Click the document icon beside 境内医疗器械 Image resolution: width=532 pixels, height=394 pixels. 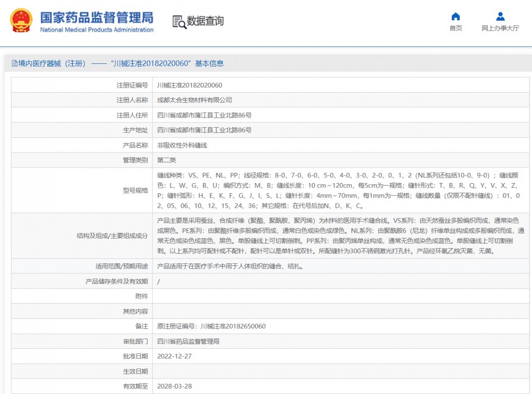click(15, 63)
